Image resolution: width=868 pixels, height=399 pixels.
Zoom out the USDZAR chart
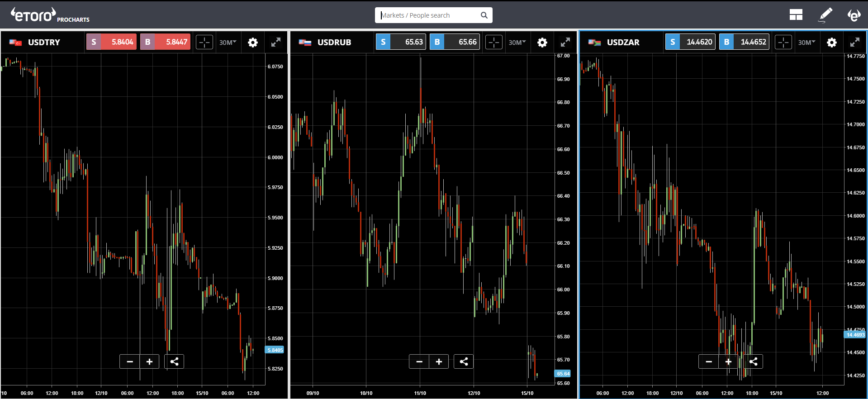pos(709,361)
